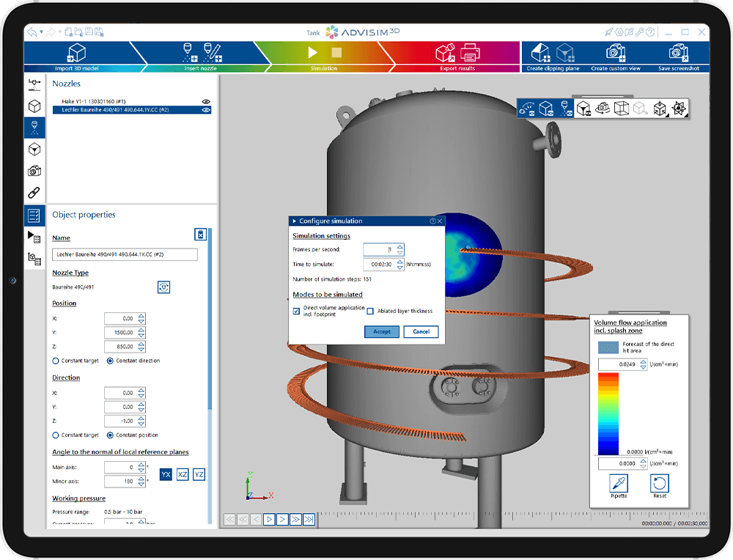
Task: Click the Forecast of direct hit area swatch
Action: [608, 347]
